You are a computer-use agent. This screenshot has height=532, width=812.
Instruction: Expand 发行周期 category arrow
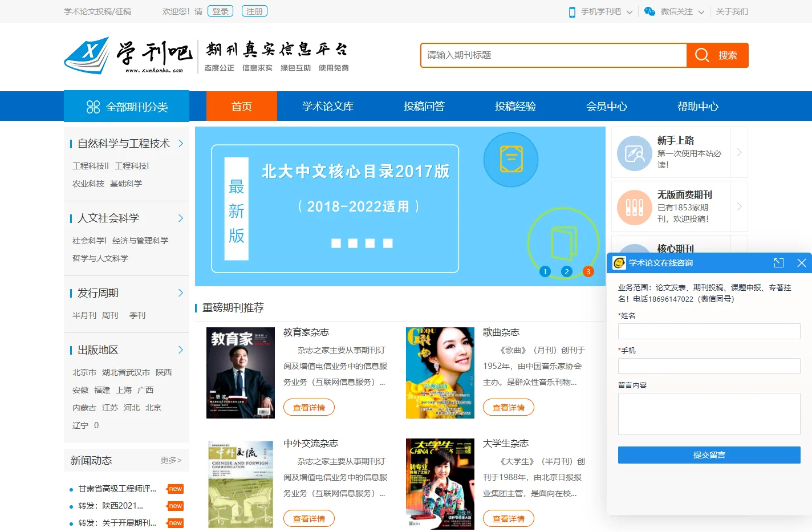[181, 293]
